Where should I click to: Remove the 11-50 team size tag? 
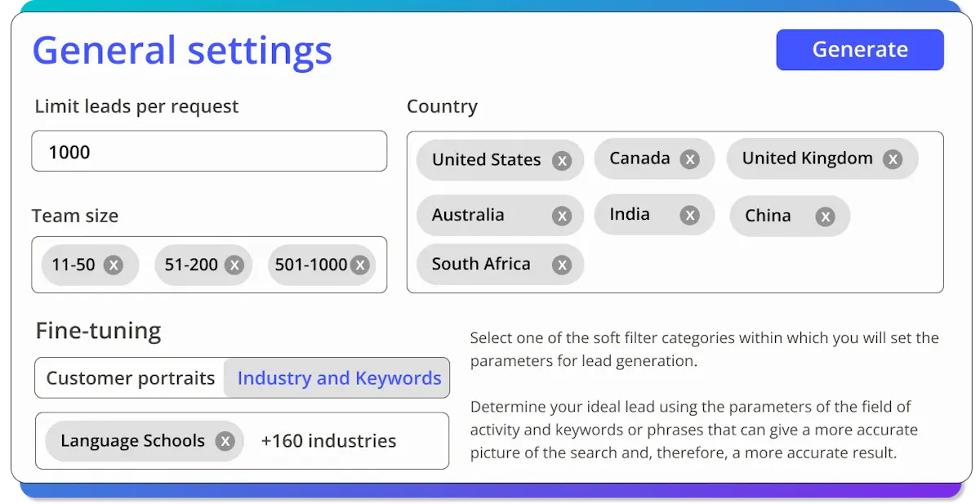[114, 265]
